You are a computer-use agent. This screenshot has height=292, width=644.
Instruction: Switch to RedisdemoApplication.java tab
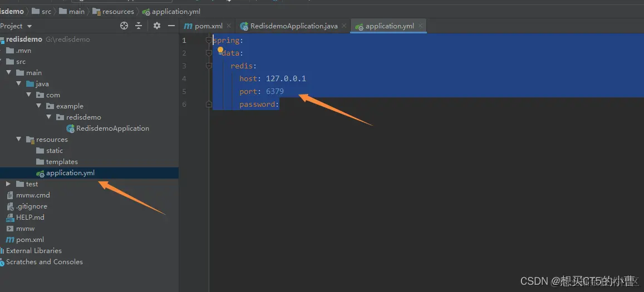(294, 26)
